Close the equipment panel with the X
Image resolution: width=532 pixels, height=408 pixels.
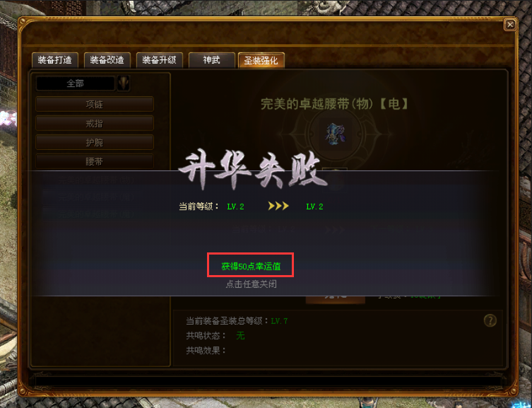[x=510, y=25]
